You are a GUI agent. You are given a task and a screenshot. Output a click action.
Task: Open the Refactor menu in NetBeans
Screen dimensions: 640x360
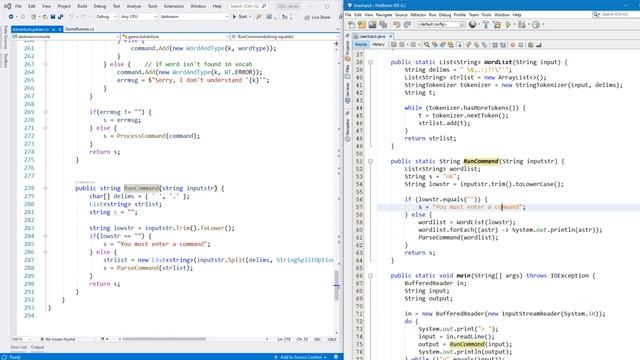[418, 15]
